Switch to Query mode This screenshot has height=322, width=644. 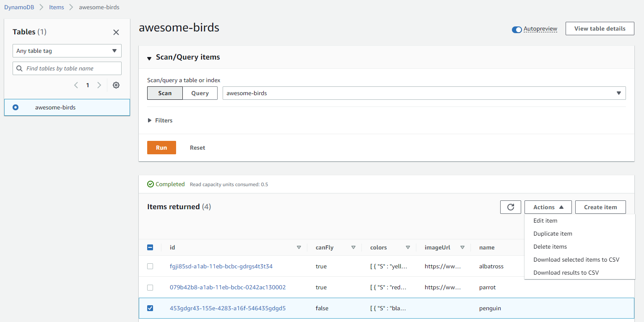tap(200, 93)
